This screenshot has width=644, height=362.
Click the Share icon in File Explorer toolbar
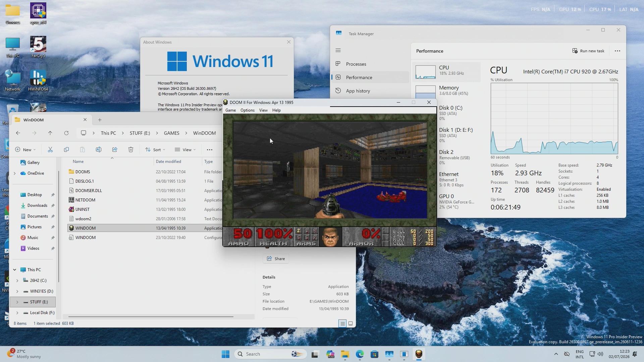click(x=115, y=150)
